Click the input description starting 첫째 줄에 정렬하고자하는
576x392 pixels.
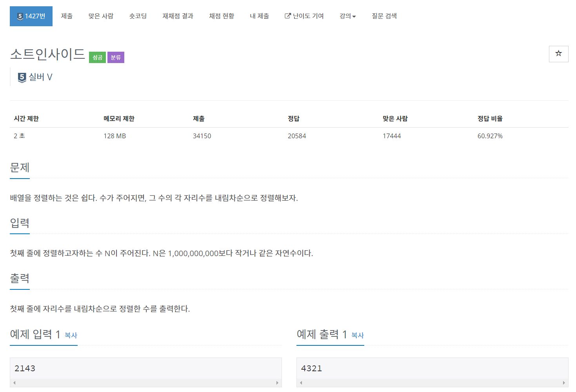[161, 253]
